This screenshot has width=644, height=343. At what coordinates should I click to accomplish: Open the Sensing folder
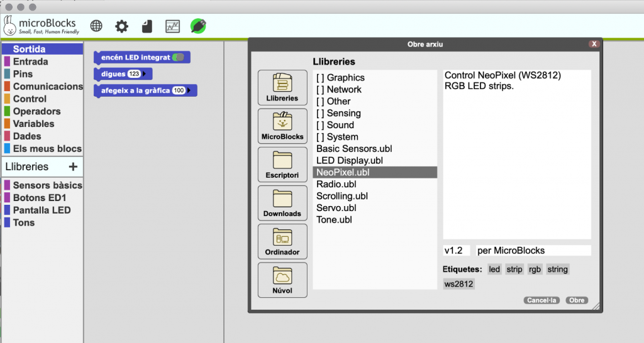[x=375, y=113]
